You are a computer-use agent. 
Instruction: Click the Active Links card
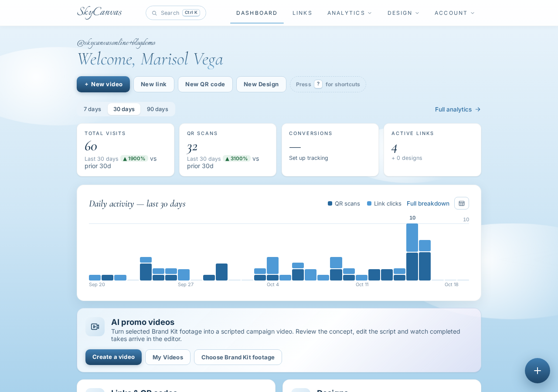[x=432, y=150]
